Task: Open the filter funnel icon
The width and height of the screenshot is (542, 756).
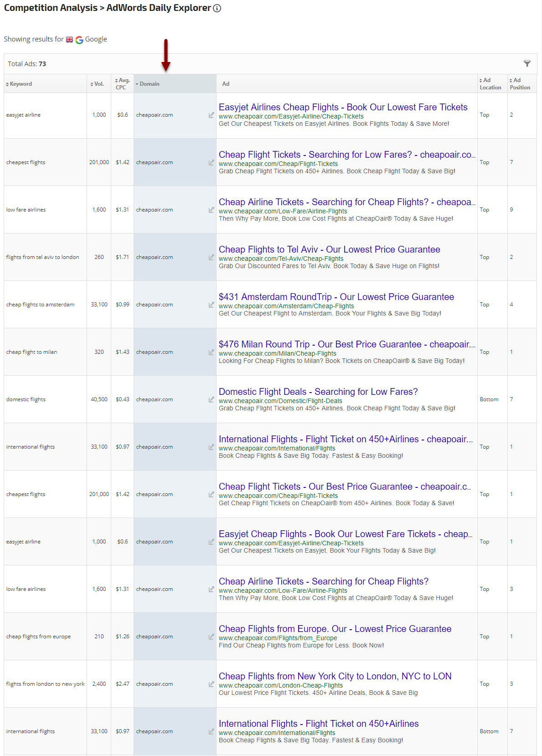Action: (x=527, y=63)
